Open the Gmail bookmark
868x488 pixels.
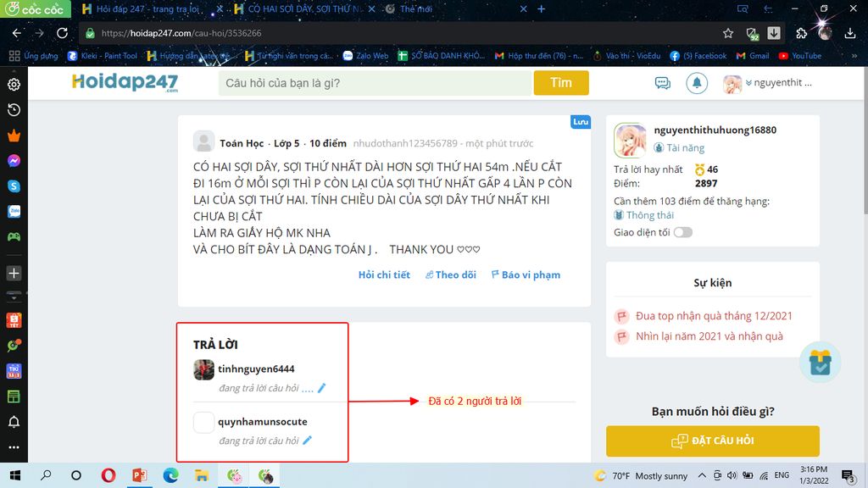tap(753, 56)
